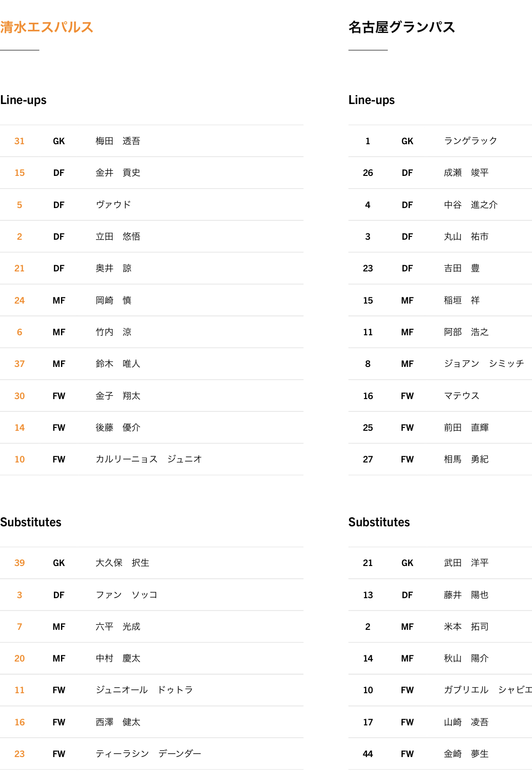
Task: Click substitute ファン ソッコ
Action: [x=126, y=595]
